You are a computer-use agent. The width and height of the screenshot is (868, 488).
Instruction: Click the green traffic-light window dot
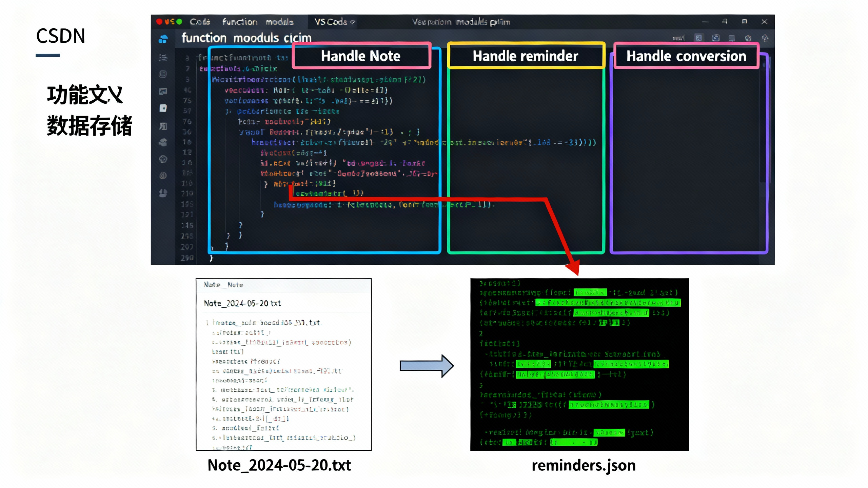pyautogui.click(x=179, y=22)
